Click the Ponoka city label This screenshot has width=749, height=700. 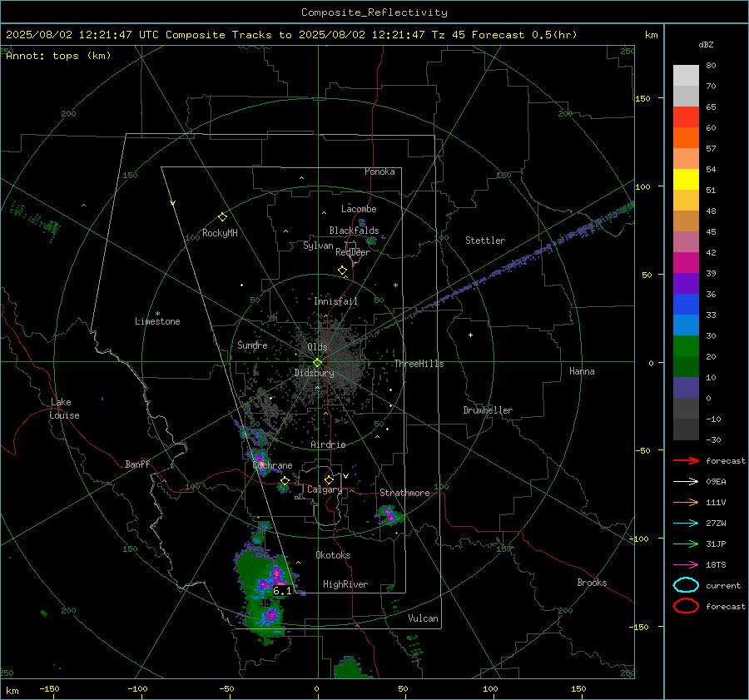click(x=379, y=171)
